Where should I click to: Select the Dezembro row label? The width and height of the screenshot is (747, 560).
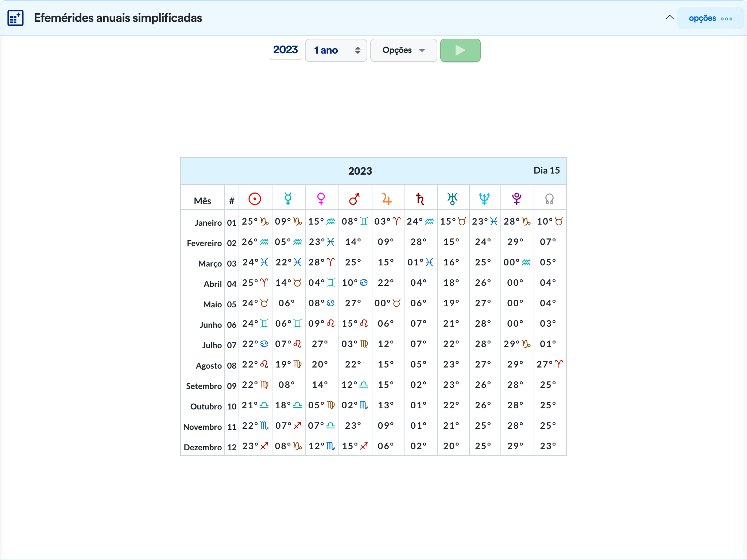coord(203,447)
